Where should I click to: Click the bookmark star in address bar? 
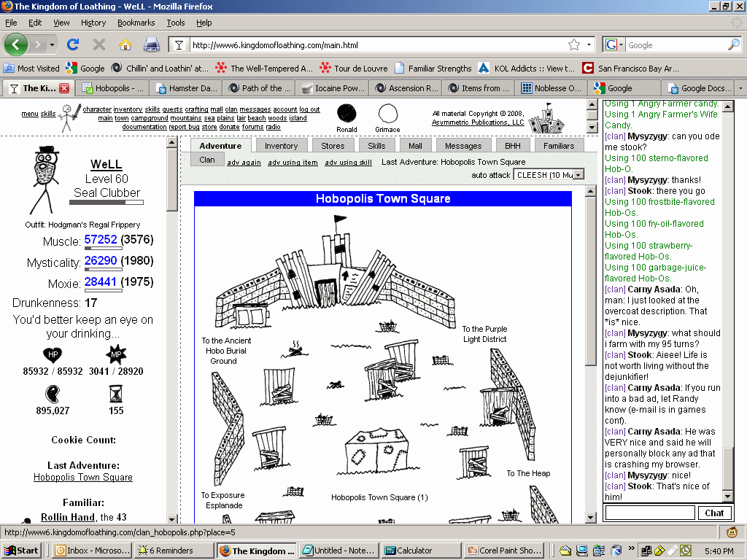point(574,45)
